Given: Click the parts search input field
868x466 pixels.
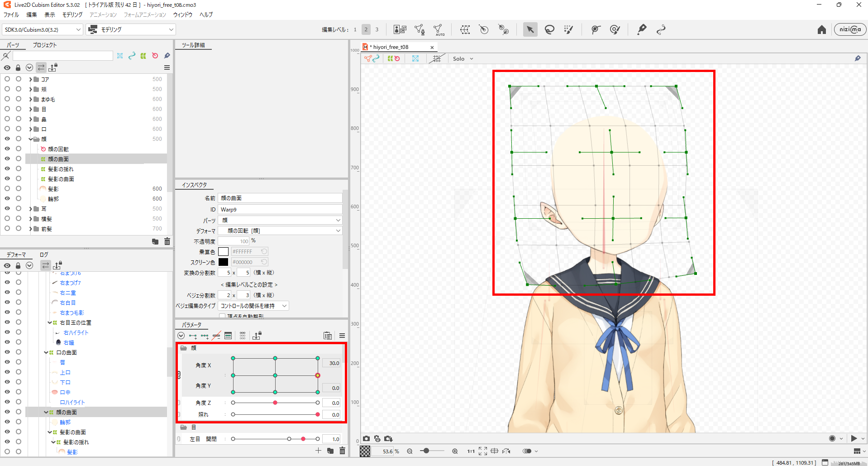Looking at the screenshot, I should 63,55.
